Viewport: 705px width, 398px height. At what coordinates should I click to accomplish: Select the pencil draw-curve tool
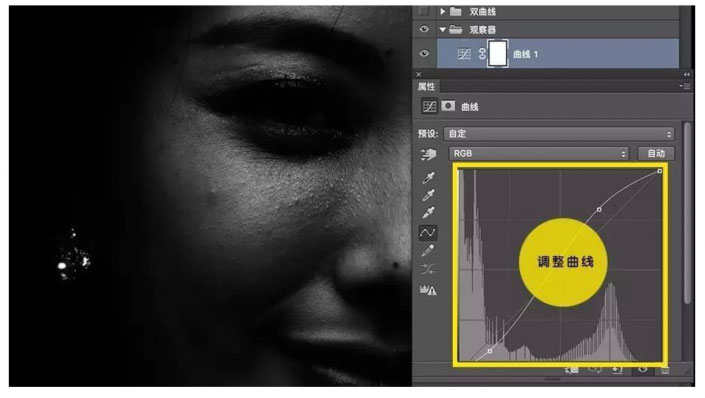tap(428, 250)
